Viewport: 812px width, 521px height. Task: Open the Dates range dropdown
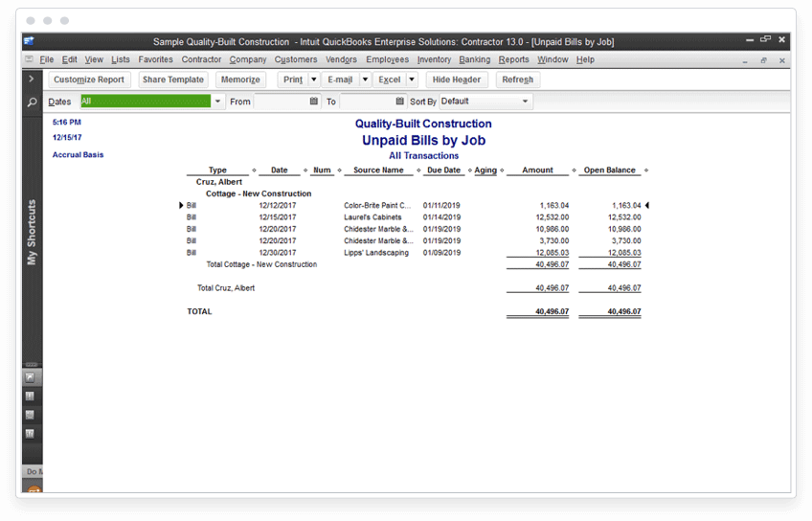click(218, 102)
